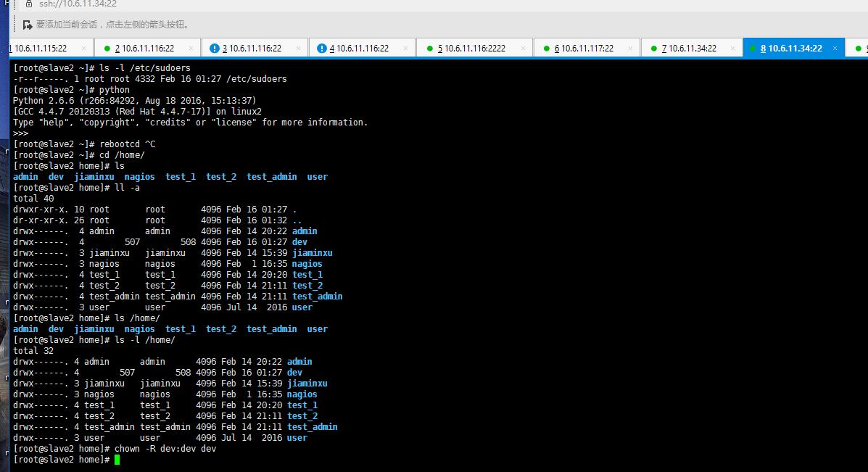868x472 pixels.
Task: Click the Python '>>>' prompt line
Action: click(x=20, y=133)
